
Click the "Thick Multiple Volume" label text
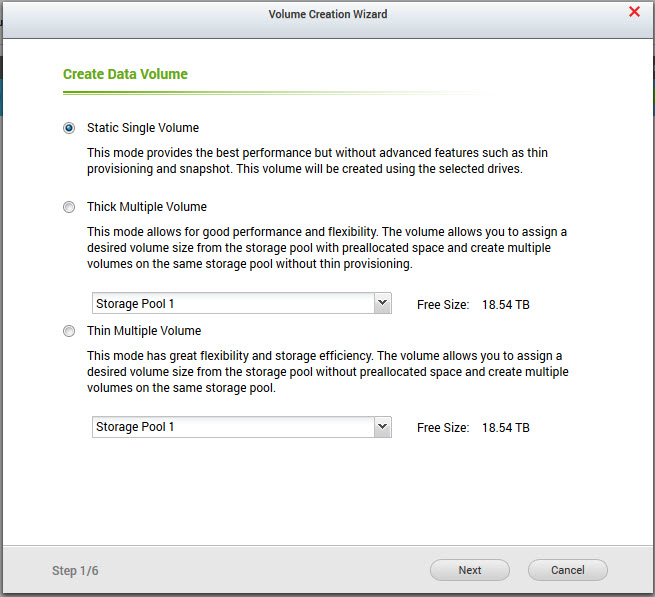click(147, 207)
